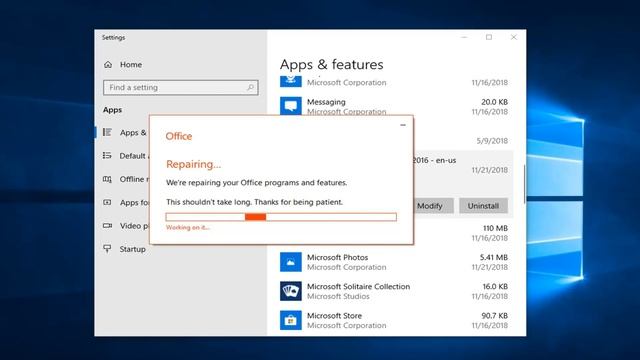The height and width of the screenshot is (360, 640).
Task: Click the Home icon in Settings sidebar
Action: click(108, 64)
